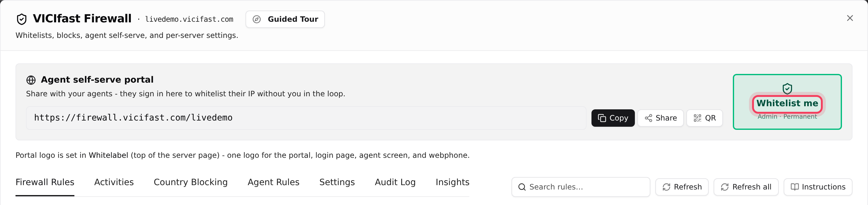Click the magnifier icon in the search box

522,187
